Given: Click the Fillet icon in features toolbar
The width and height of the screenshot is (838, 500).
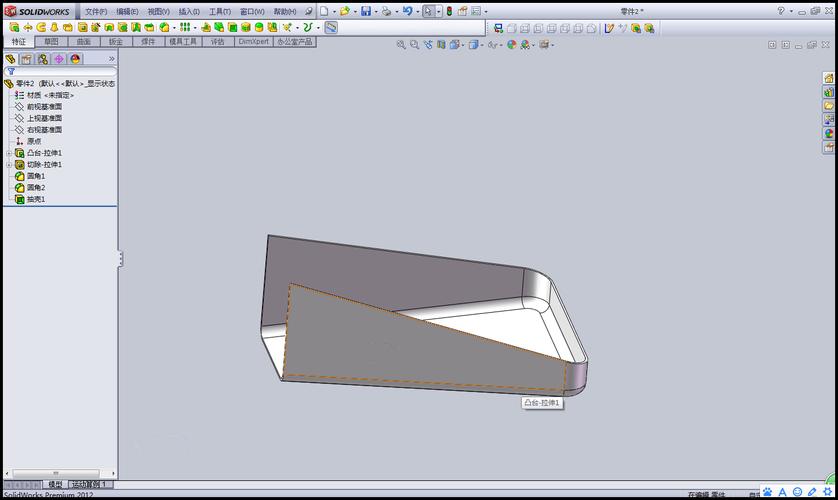Looking at the screenshot, I should tap(165, 27).
